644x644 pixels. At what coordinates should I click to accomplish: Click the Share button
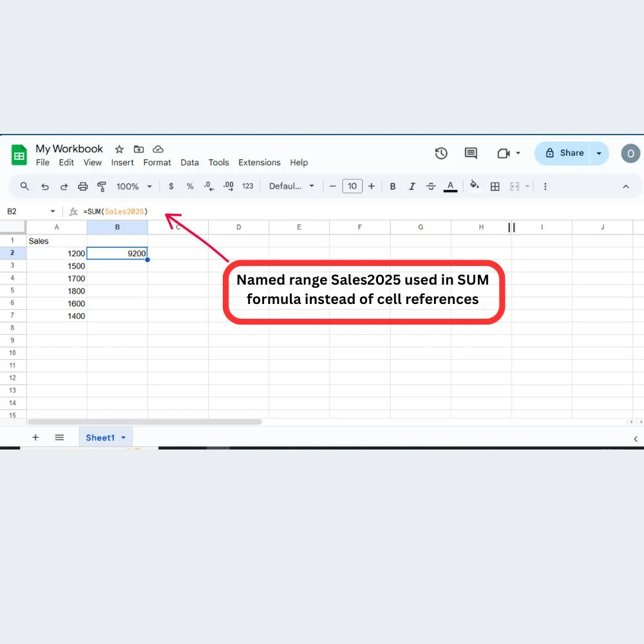[562, 153]
